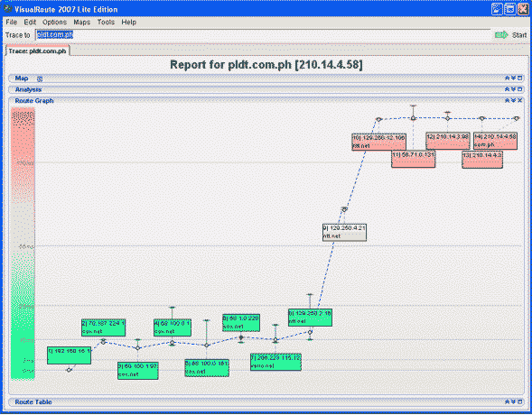
Task: Click the 'Trace to' address input field
Action: [263, 35]
